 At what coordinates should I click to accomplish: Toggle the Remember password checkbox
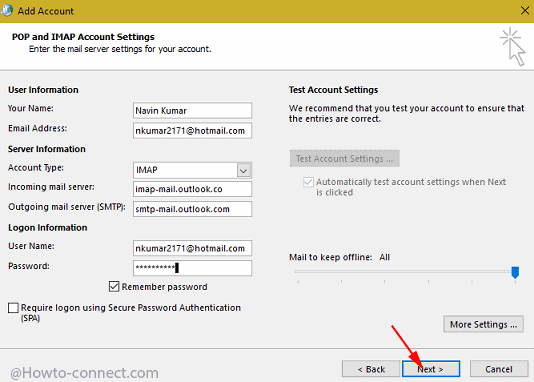coord(114,287)
